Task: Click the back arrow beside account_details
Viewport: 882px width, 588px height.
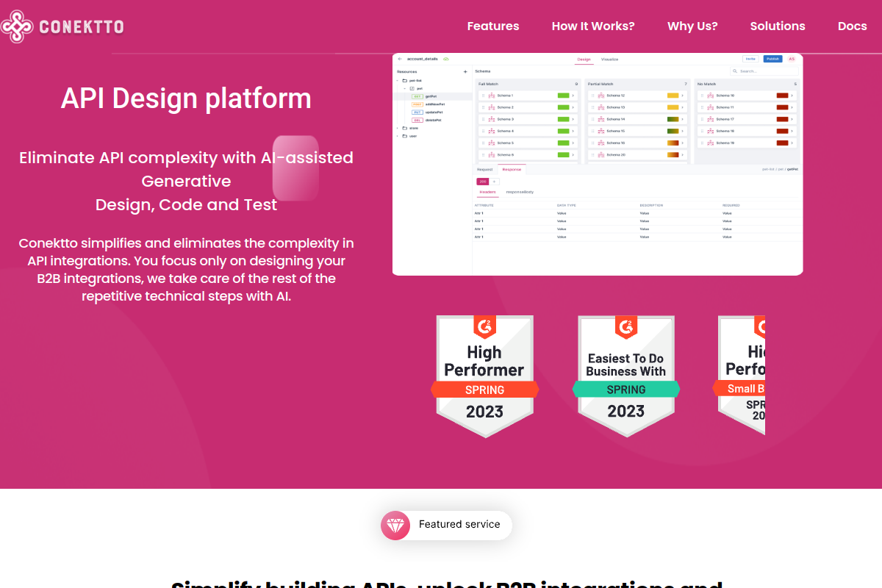Action: coord(400,59)
